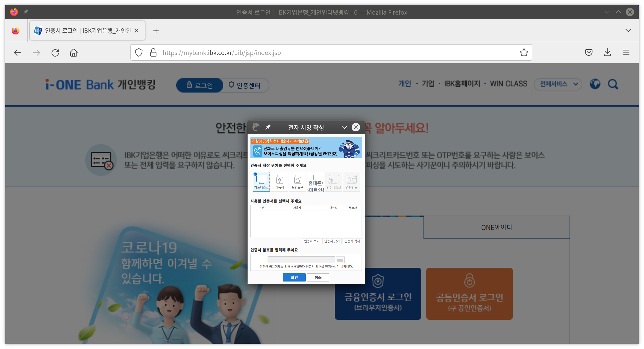Click the 로그인 button in the page header
Viewport: 644px width, 349px height.
tap(200, 85)
